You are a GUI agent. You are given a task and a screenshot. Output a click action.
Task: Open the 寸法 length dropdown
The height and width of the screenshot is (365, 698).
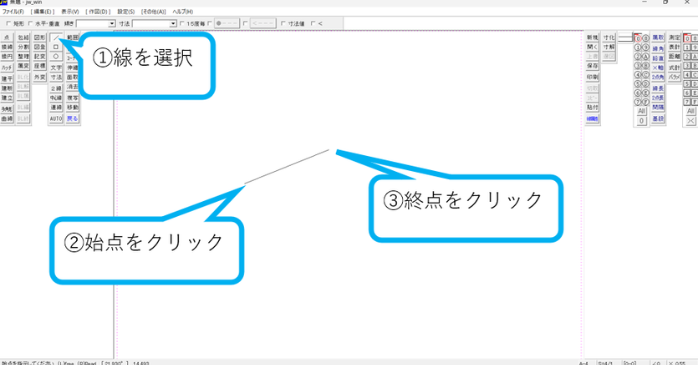[x=173, y=24]
